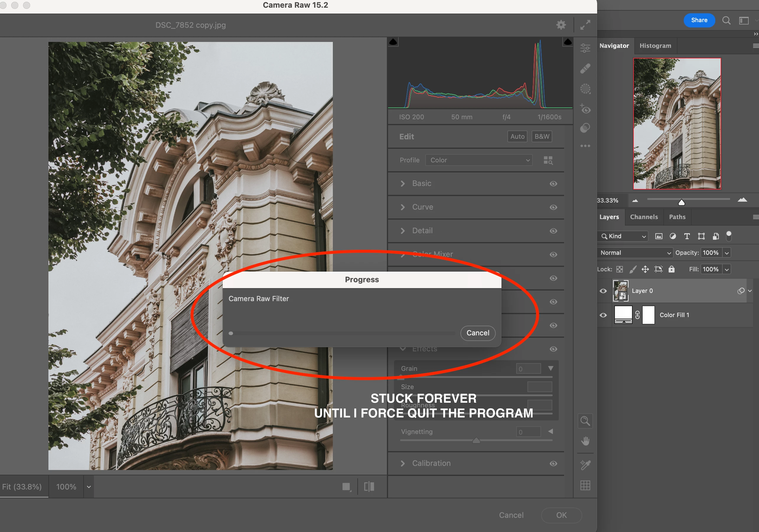Select the Hand tool in Camera Raw

[x=585, y=441]
